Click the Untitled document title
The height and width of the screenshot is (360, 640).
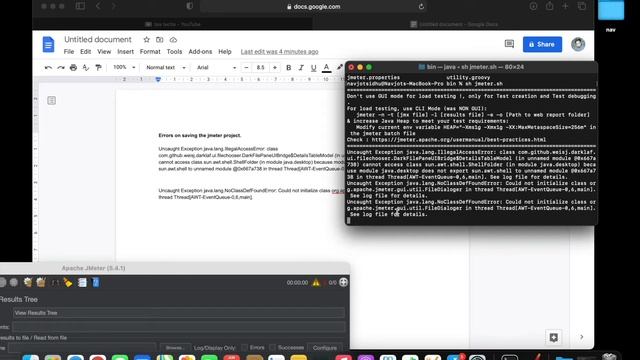98,40
